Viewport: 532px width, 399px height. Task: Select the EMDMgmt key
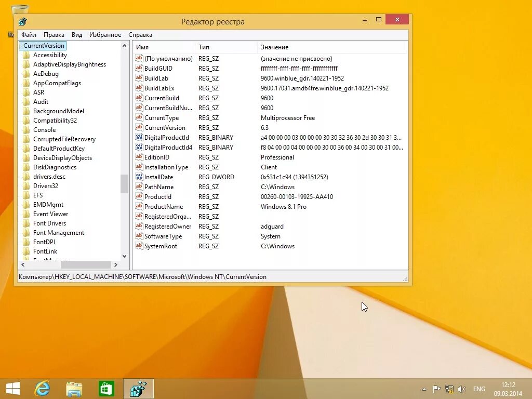click(48, 205)
